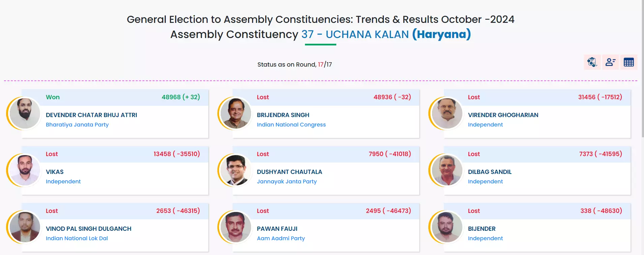The height and width of the screenshot is (255, 644).
Task: Click the winning vote count 48968
Action: 171,97
